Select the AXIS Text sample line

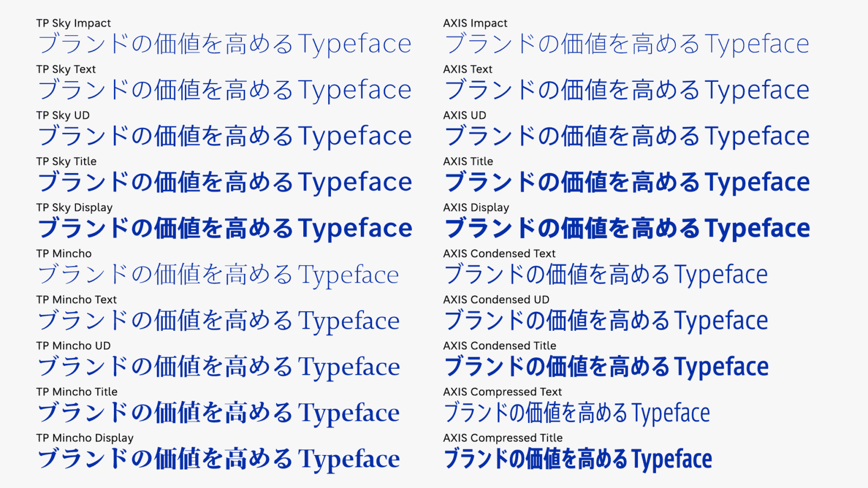(627, 90)
